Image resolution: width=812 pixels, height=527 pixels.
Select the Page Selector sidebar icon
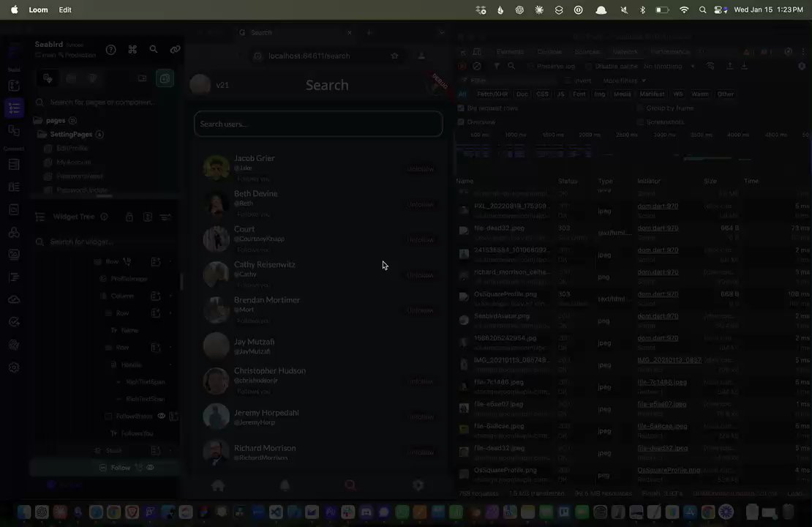point(14,108)
